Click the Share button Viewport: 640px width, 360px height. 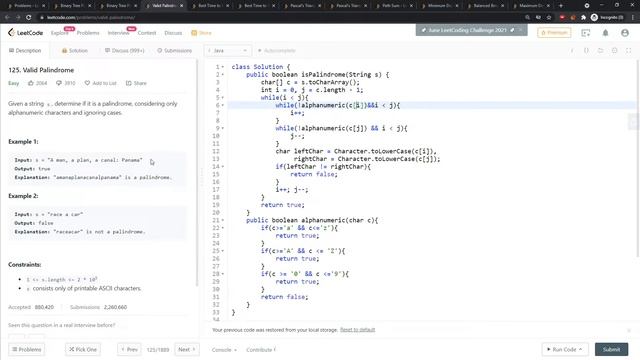click(136, 83)
